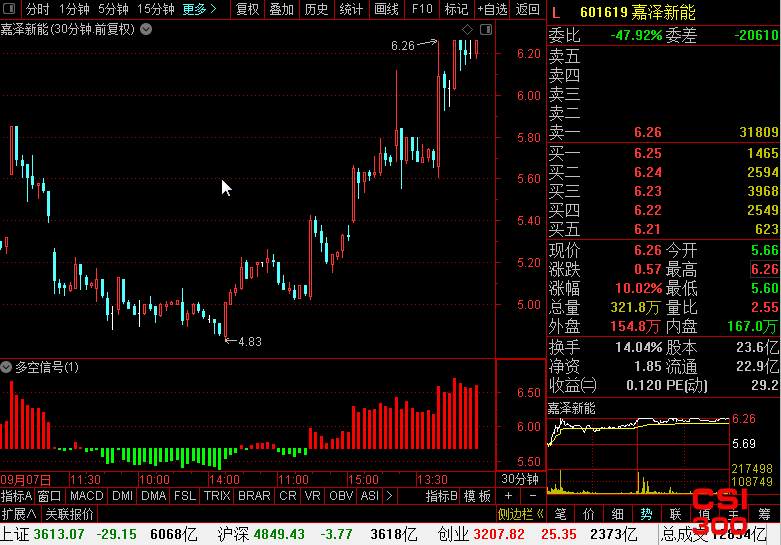This screenshot has width=781, height=545.
Task: Click the 窗口 window option
Action: tap(49, 496)
